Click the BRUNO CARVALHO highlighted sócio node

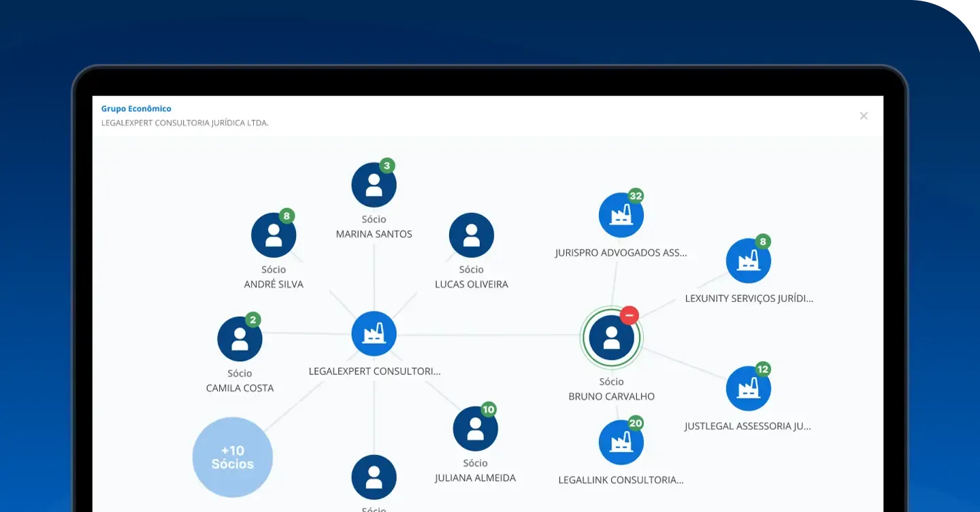click(x=611, y=337)
